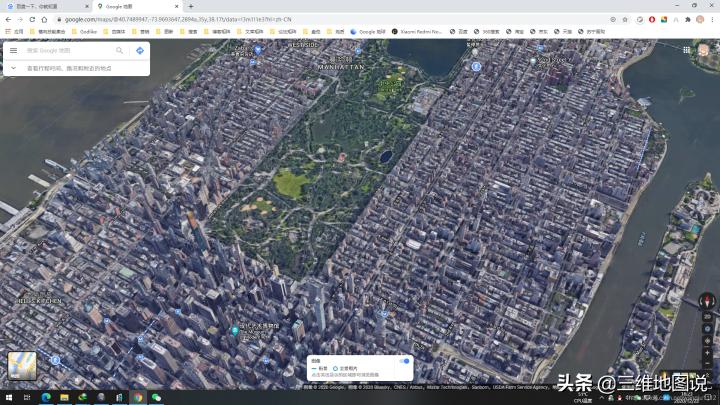Open File Explorer from the taskbar
720x405 pixels.
tap(64, 398)
